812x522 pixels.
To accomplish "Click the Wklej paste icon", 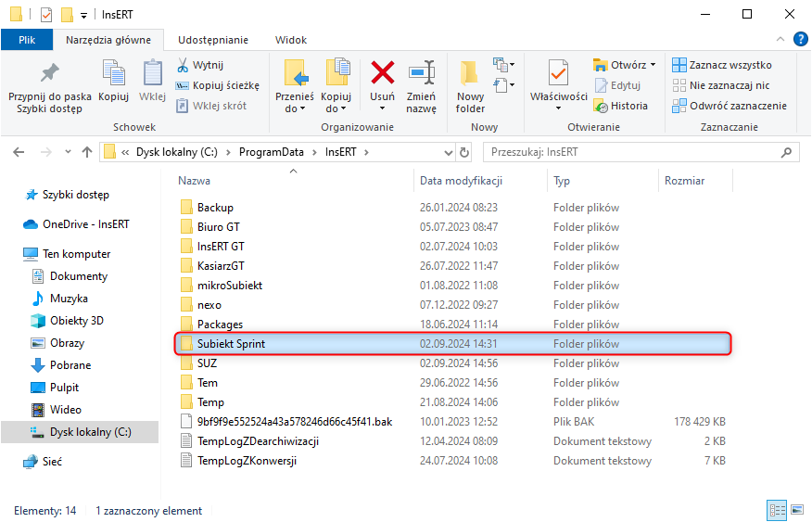I will pos(152,73).
